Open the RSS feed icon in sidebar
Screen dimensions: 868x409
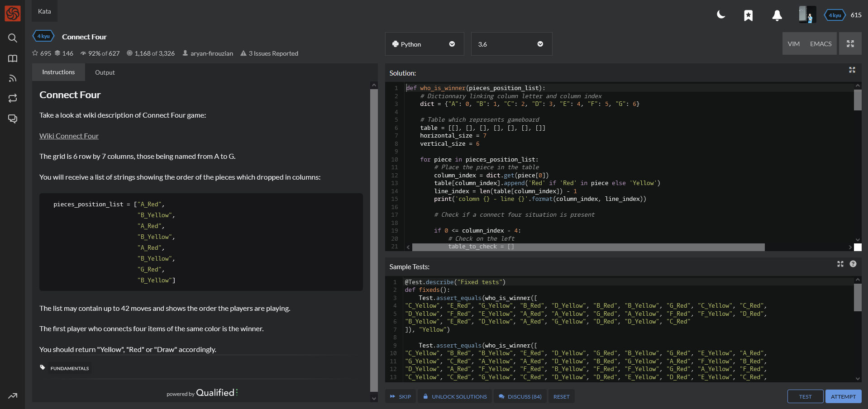(13, 78)
